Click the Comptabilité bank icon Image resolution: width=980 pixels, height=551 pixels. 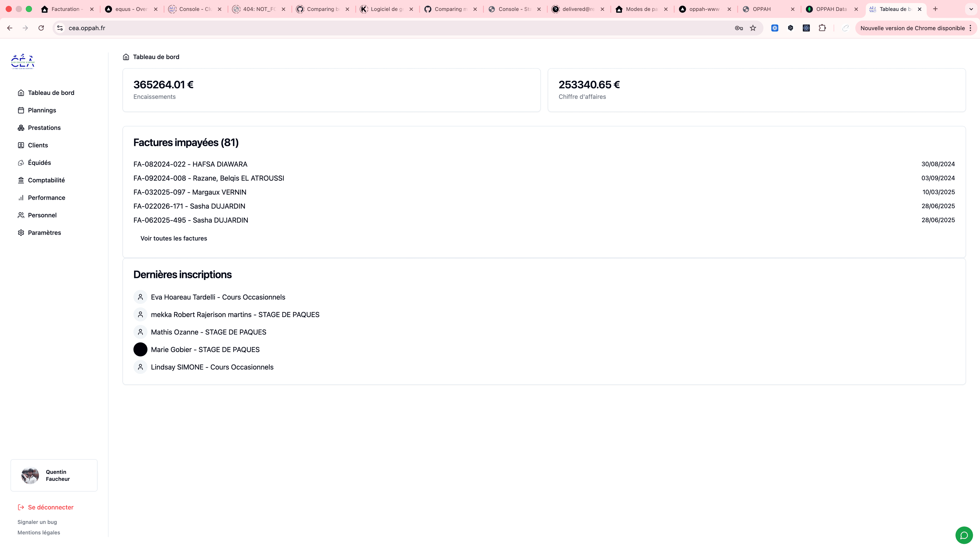[x=21, y=180]
